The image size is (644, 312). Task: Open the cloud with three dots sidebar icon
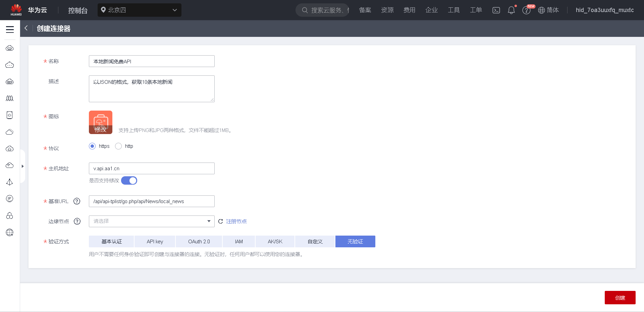[10, 65]
